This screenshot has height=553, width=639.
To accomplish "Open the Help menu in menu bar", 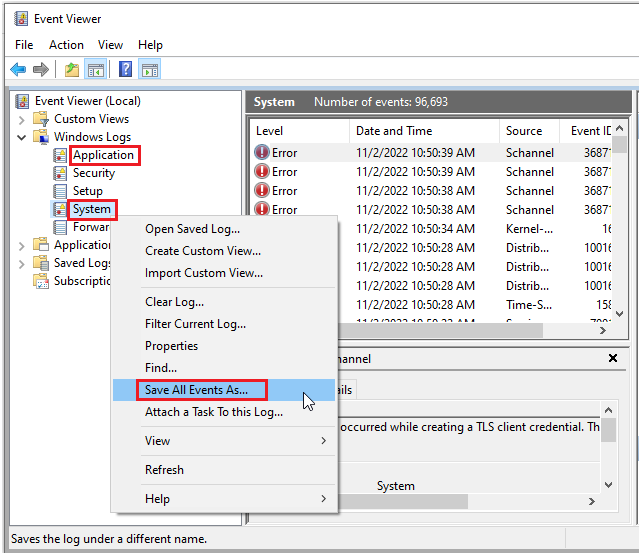I will coord(150,45).
